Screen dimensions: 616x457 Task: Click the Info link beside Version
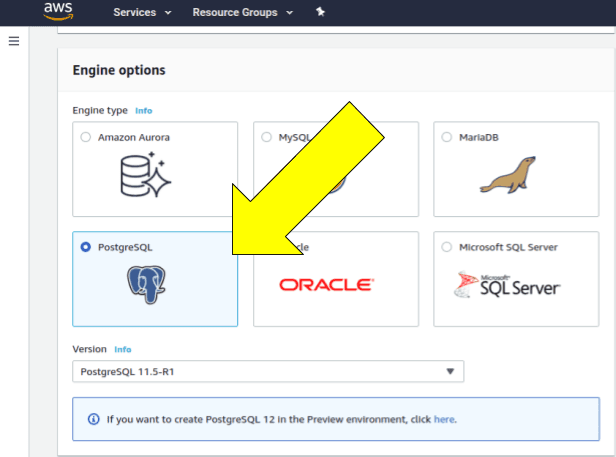point(122,350)
